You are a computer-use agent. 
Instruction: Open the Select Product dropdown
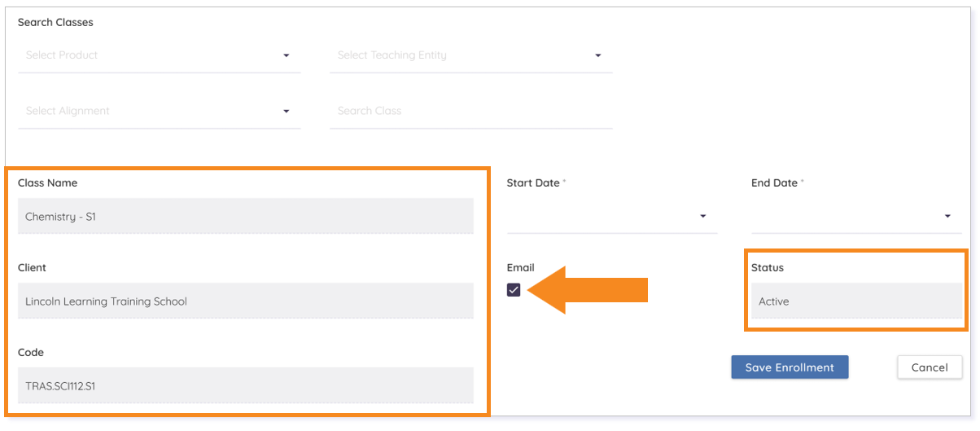click(x=159, y=55)
